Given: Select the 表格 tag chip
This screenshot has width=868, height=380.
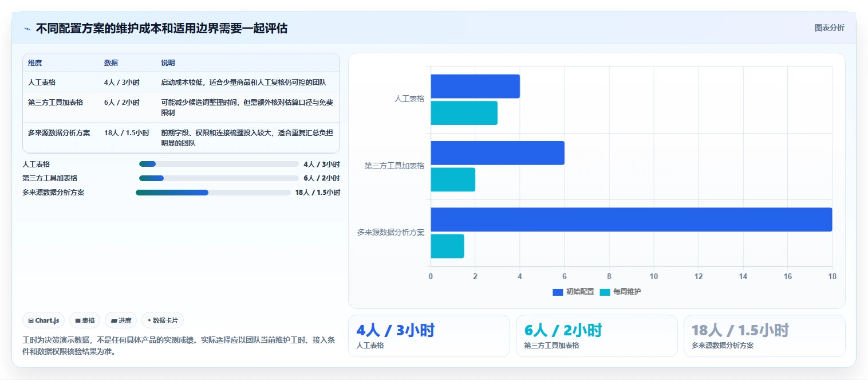Looking at the screenshot, I should [x=85, y=320].
